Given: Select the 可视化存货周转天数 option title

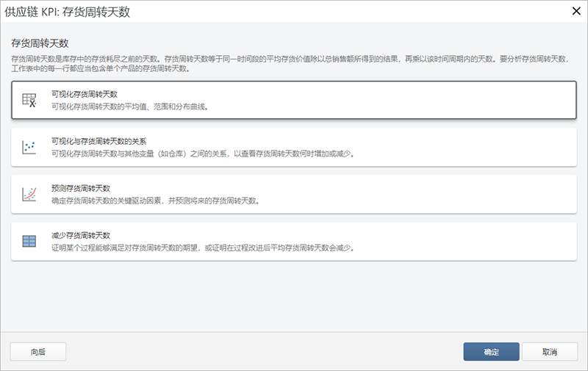Looking at the screenshot, I should coord(85,94).
